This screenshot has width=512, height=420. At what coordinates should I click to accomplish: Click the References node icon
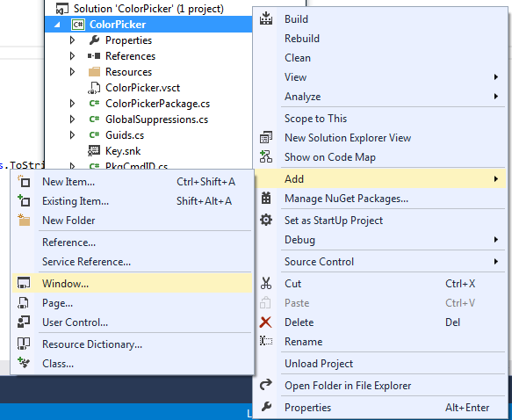(94, 56)
